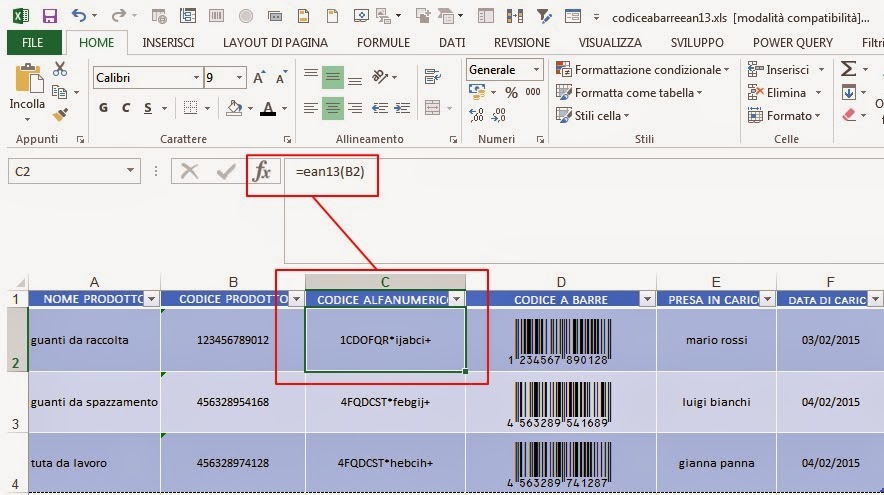The height and width of the screenshot is (495, 884).
Task: Click the fill color bucket swatch
Action: pyautogui.click(x=234, y=108)
